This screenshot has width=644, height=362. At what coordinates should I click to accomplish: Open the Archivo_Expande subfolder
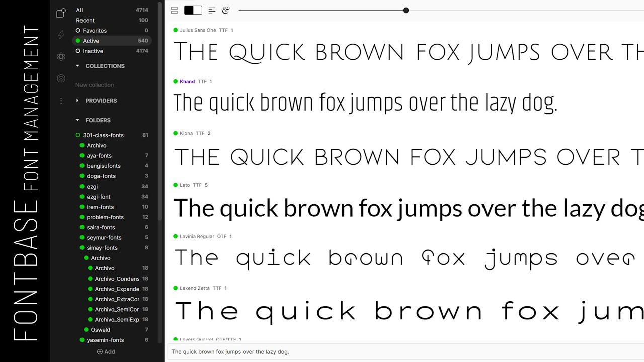click(x=117, y=289)
